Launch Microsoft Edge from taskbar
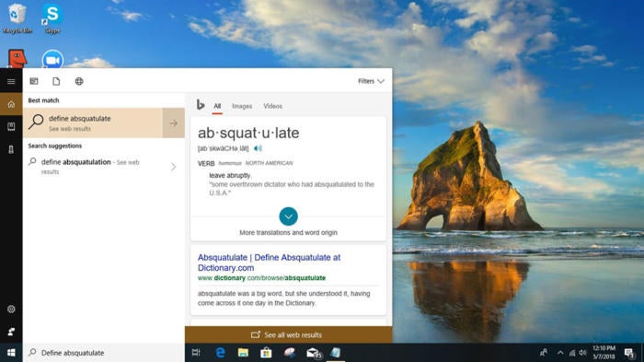The image size is (644, 362). tap(220, 353)
